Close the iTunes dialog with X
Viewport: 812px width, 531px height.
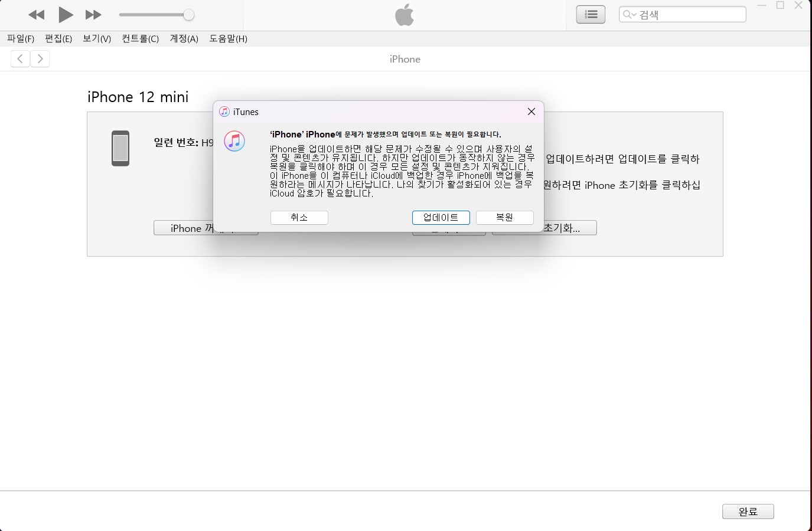coord(531,112)
